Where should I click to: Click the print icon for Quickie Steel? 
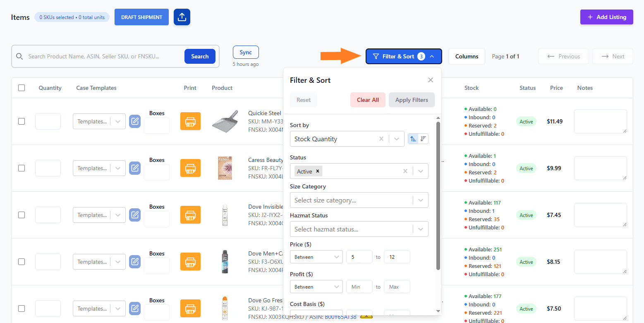(x=190, y=121)
